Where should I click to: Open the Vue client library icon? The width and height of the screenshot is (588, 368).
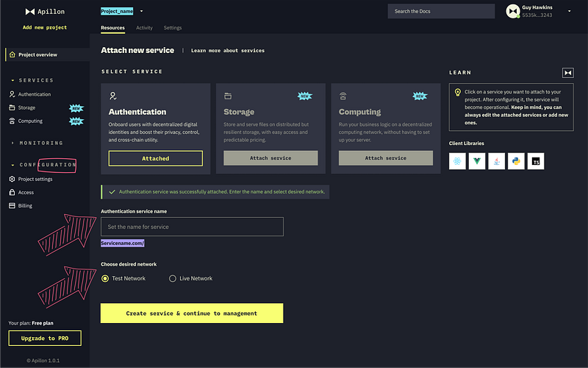point(476,161)
